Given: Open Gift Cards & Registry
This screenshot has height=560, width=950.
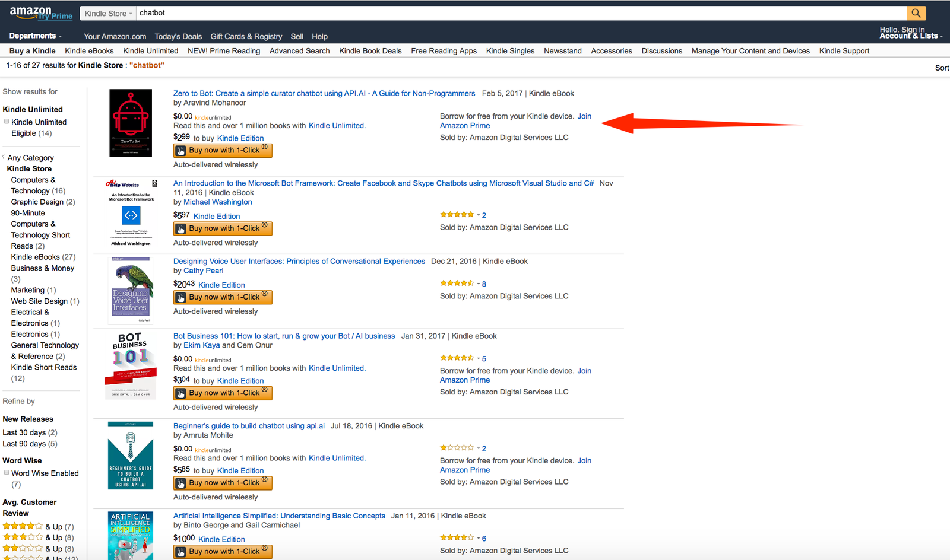Looking at the screenshot, I should tap(246, 36).
